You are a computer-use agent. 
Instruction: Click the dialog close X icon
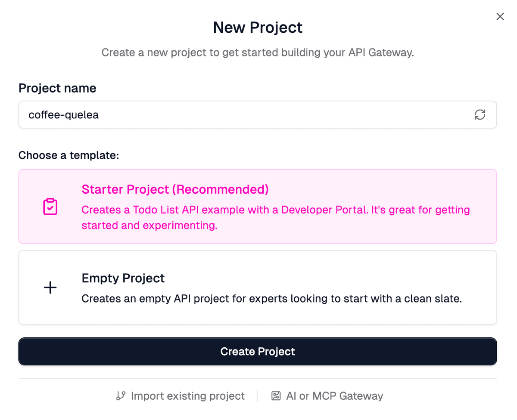pos(500,16)
